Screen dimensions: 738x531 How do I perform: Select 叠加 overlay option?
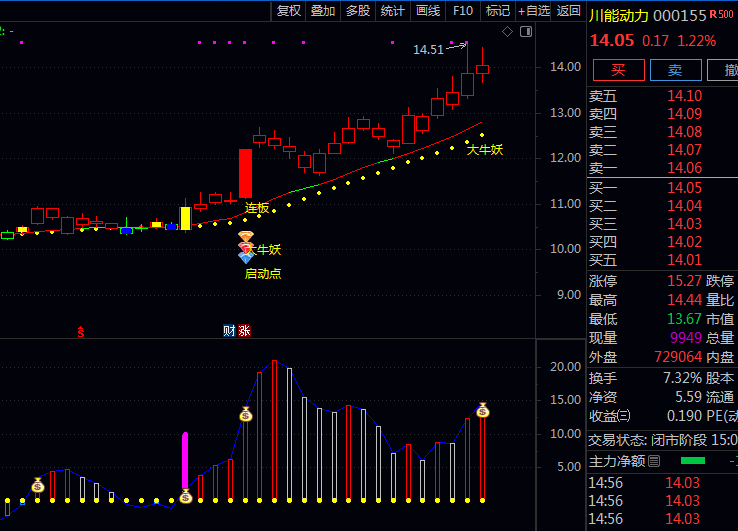(323, 11)
